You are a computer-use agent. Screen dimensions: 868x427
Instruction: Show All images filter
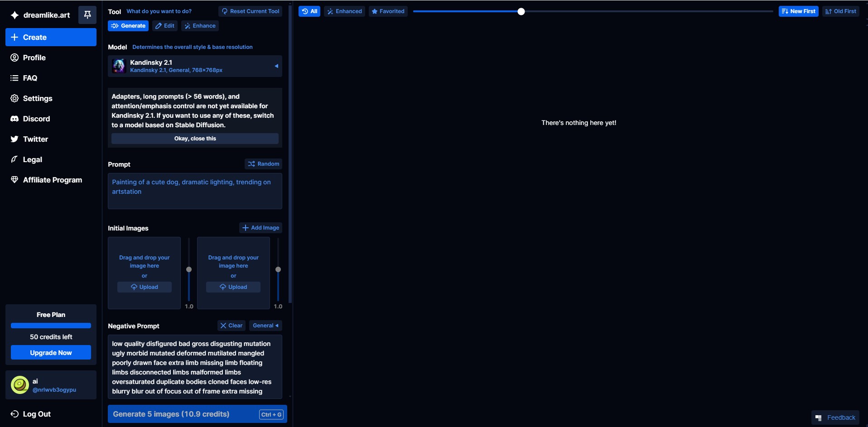pos(309,11)
